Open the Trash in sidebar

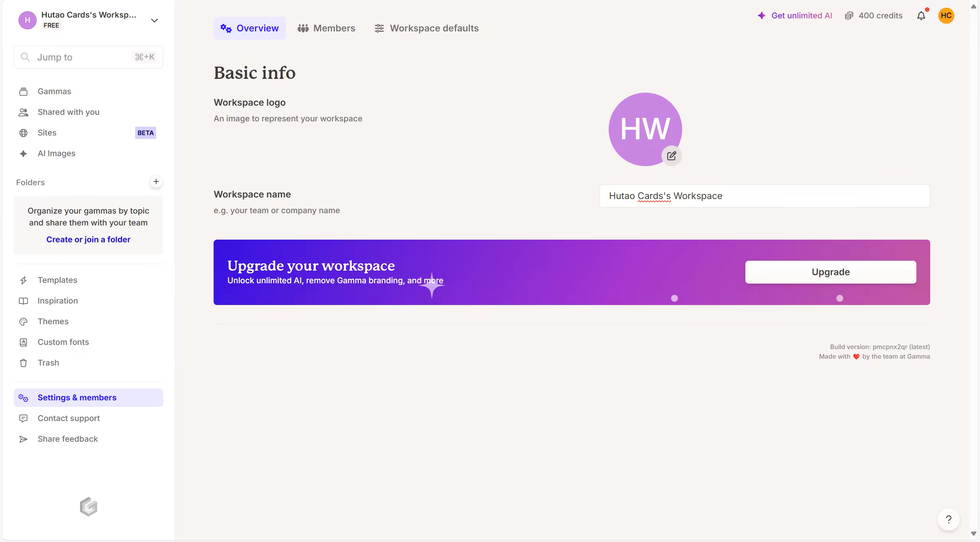click(48, 363)
